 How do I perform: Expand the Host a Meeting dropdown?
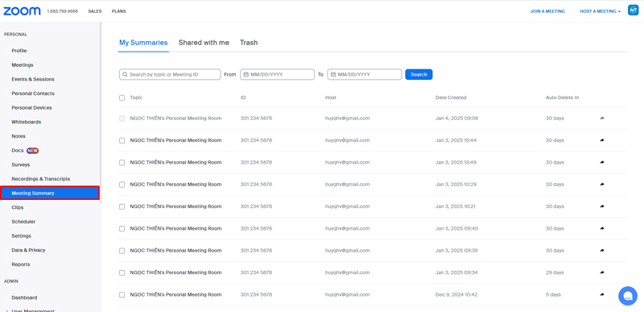(600, 11)
